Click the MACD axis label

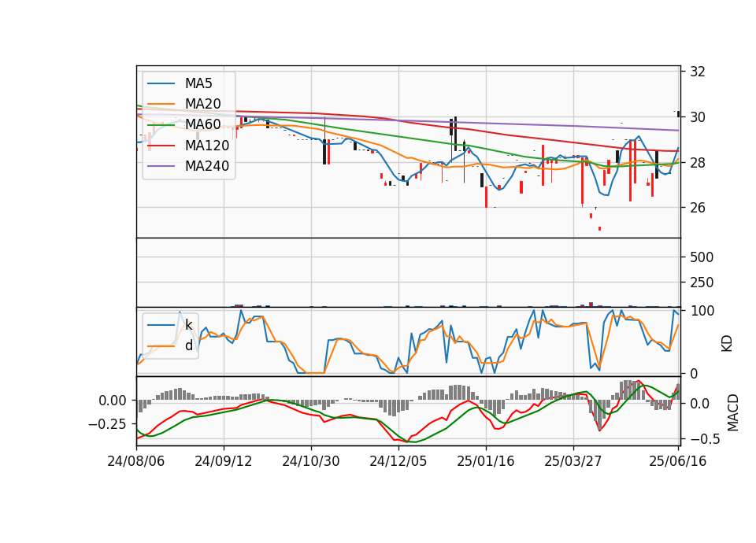tap(732, 412)
